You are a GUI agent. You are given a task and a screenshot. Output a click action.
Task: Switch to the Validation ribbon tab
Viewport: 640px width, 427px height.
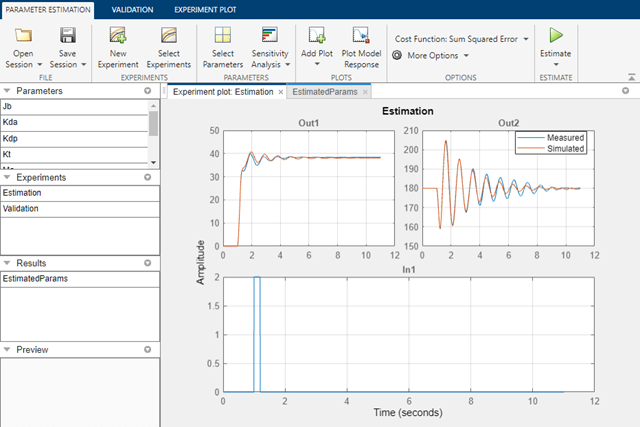click(x=133, y=10)
